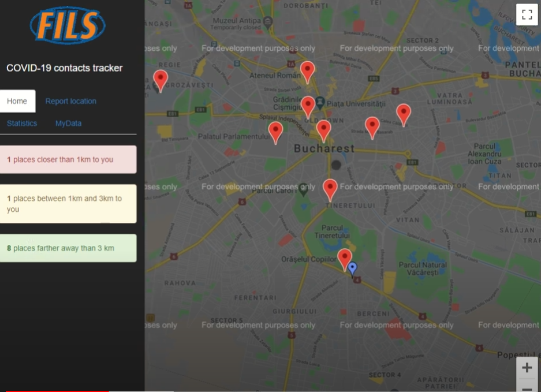The image size is (541, 392).
Task: Go to the MyData tab
Action: click(68, 123)
